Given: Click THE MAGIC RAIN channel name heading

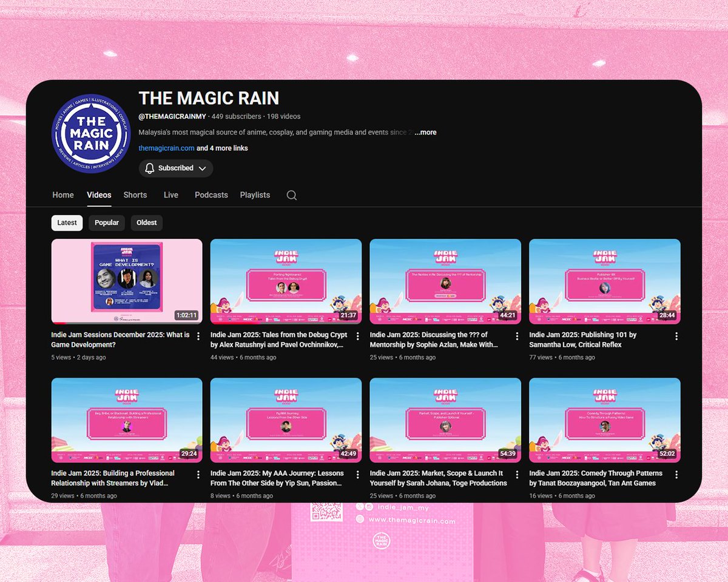Looking at the screenshot, I should point(209,98).
